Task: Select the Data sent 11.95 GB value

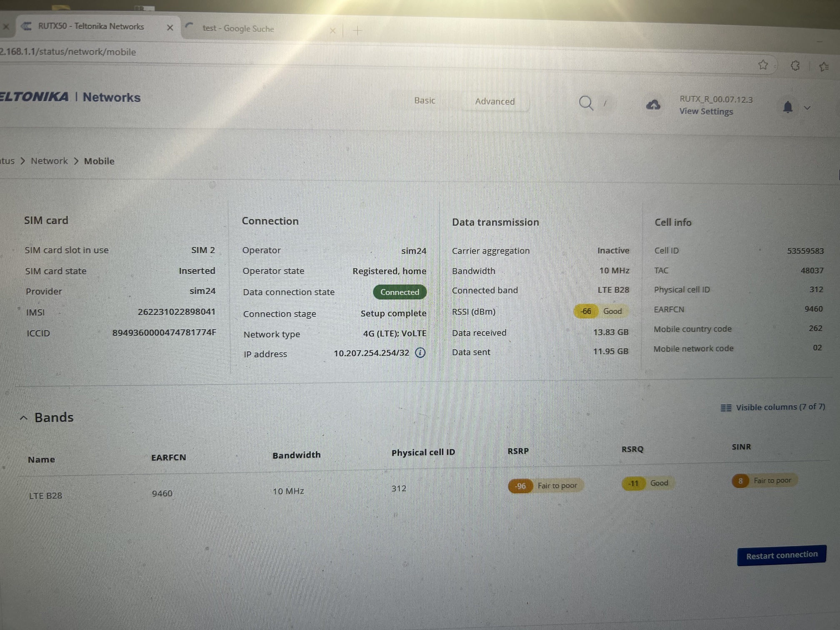Action: pos(610,351)
